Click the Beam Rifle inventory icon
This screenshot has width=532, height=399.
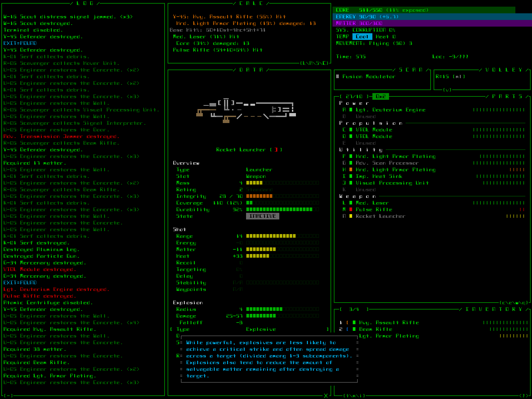pos(354,329)
